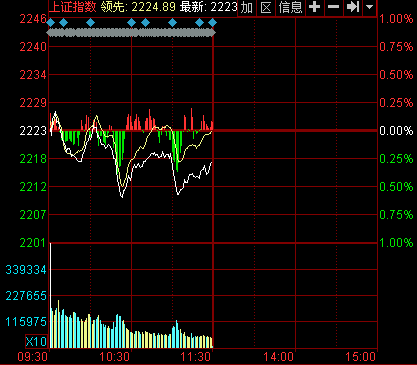
Task: Select the 10:30 time axis label
Action: coord(114,357)
